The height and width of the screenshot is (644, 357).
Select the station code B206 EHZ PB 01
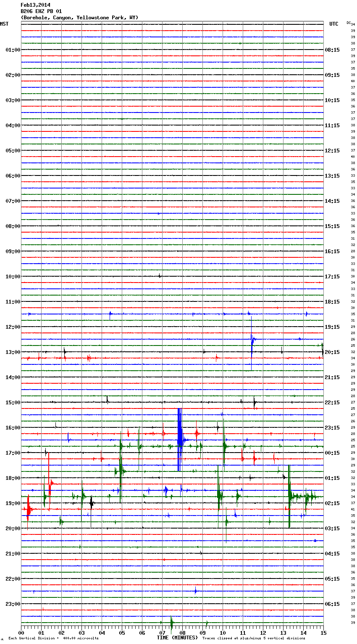tap(41, 11)
